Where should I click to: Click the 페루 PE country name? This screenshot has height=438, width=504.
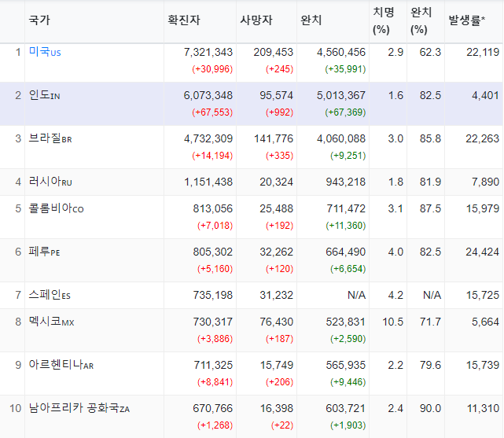tap(44, 252)
